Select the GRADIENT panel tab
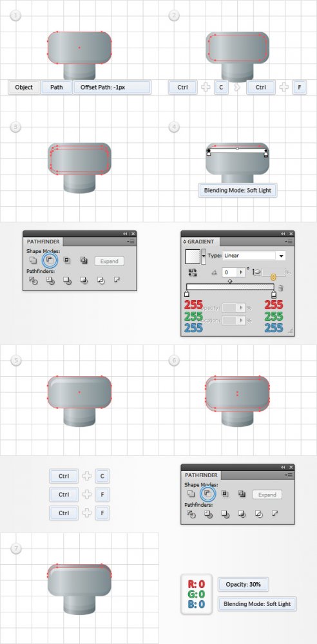Viewport: 317px width, 644px height. pyautogui.click(x=200, y=242)
